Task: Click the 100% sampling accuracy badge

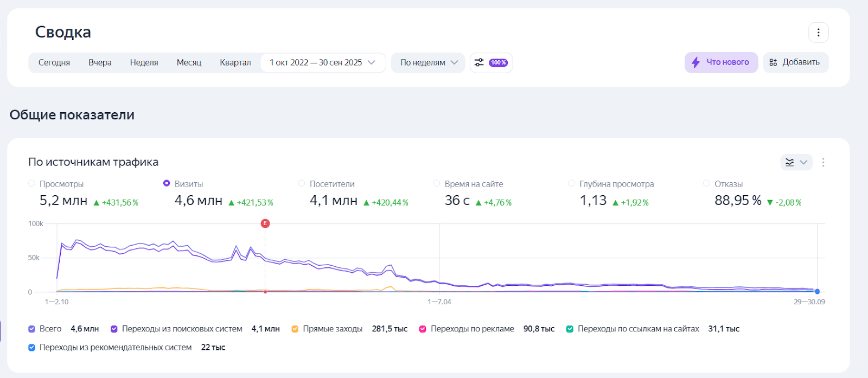Action: (498, 62)
